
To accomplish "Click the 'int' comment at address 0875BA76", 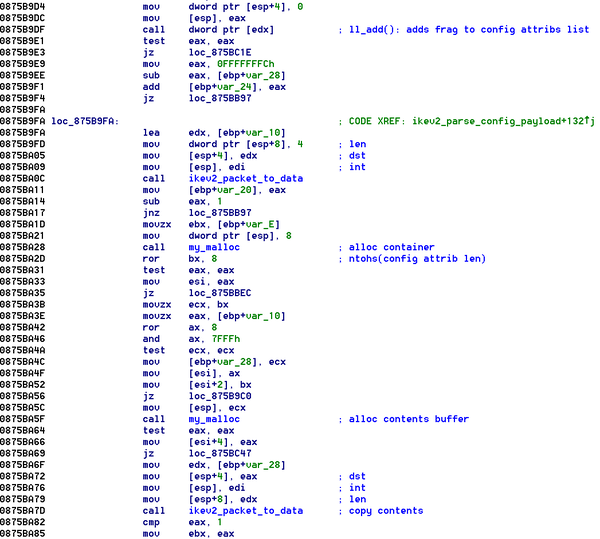I will coord(357,488).
